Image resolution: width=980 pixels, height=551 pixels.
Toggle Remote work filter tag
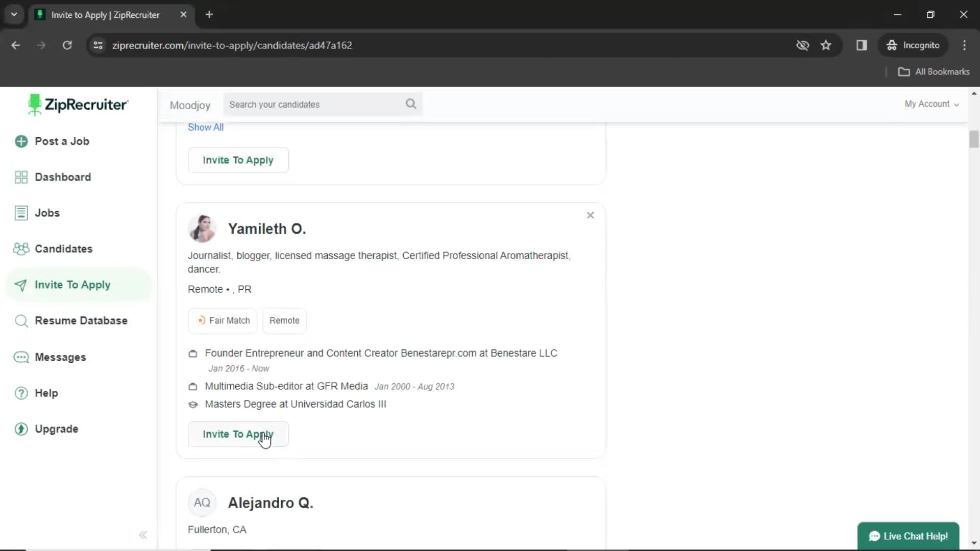coord(285,320)
